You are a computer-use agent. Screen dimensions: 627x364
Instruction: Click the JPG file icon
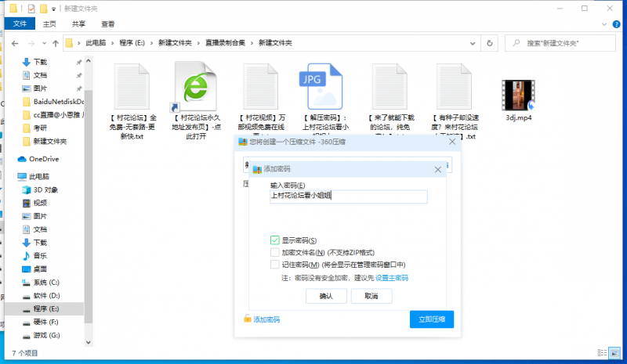[x=320, y=86]
